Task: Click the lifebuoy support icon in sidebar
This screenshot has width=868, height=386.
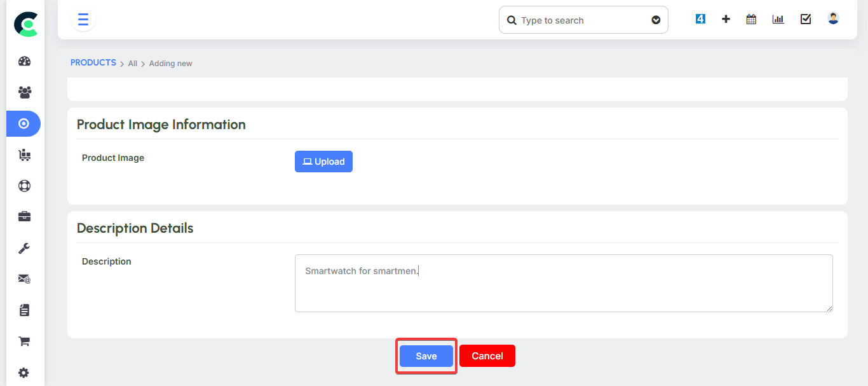Action: 25,186
